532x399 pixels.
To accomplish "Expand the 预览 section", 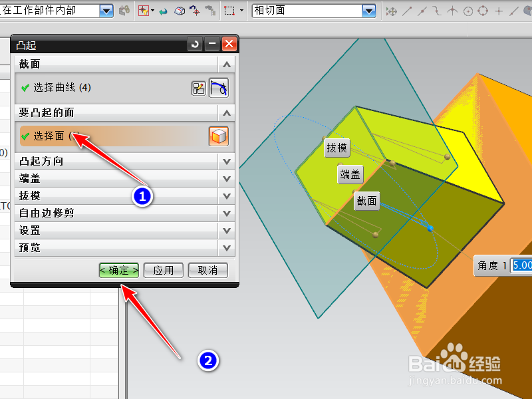I will [x=227, y=248].
